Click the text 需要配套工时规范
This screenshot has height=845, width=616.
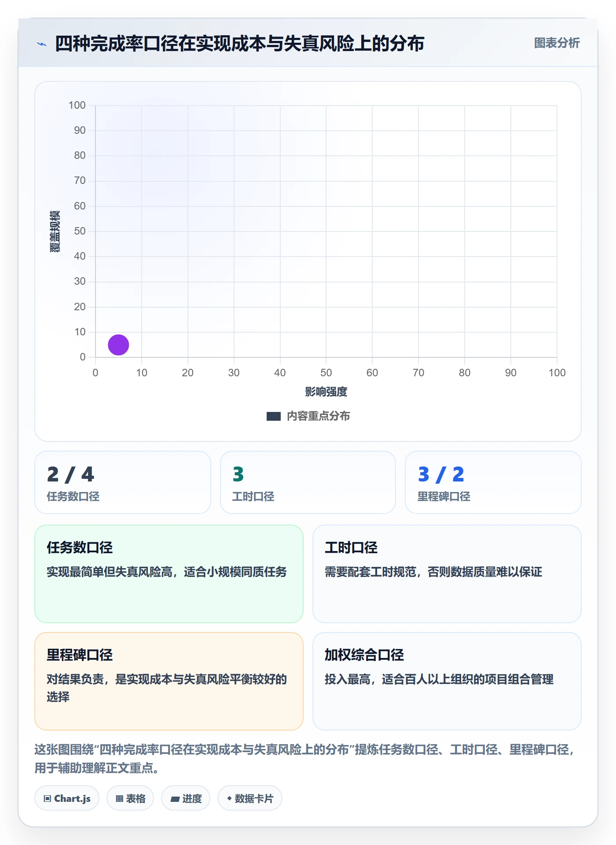tap(370, 572)
